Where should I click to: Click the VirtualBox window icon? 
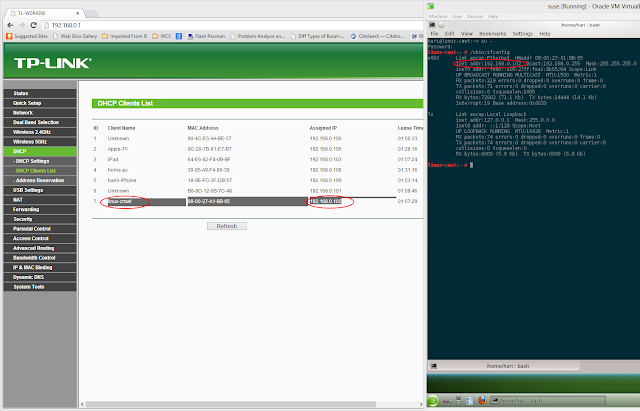(431, 6)
